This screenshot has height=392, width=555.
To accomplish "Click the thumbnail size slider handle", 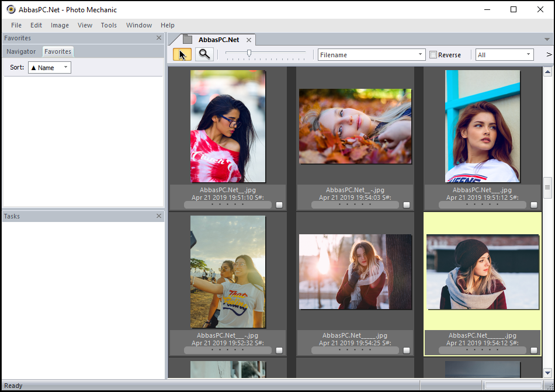I will (249, 53).
